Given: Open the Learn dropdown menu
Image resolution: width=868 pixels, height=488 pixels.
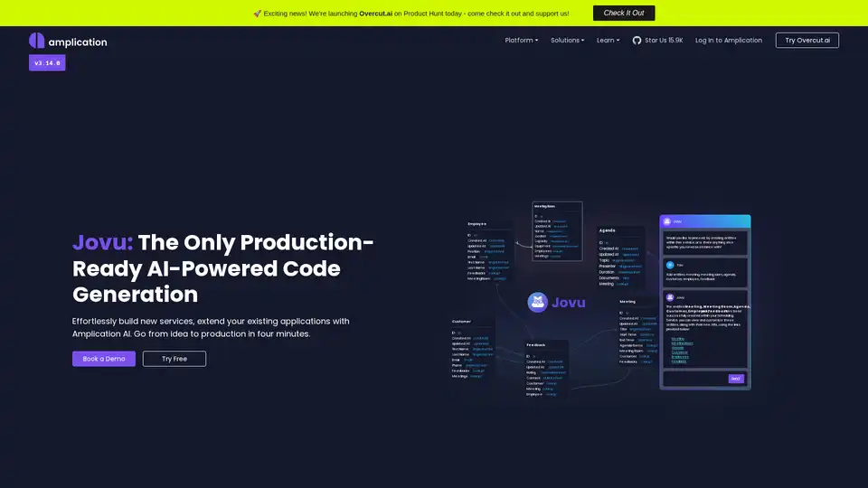Looking at the screenshot, I should [608, 41].
